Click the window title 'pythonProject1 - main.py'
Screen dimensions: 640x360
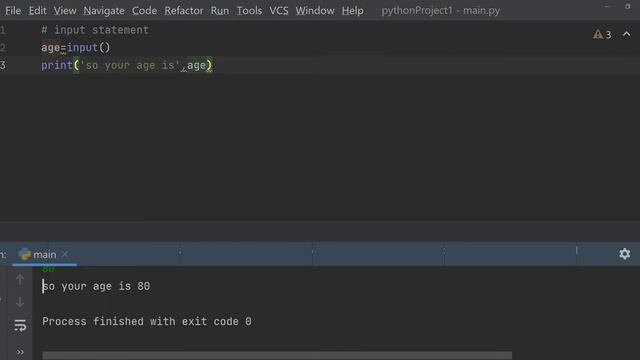coord(440,11)
